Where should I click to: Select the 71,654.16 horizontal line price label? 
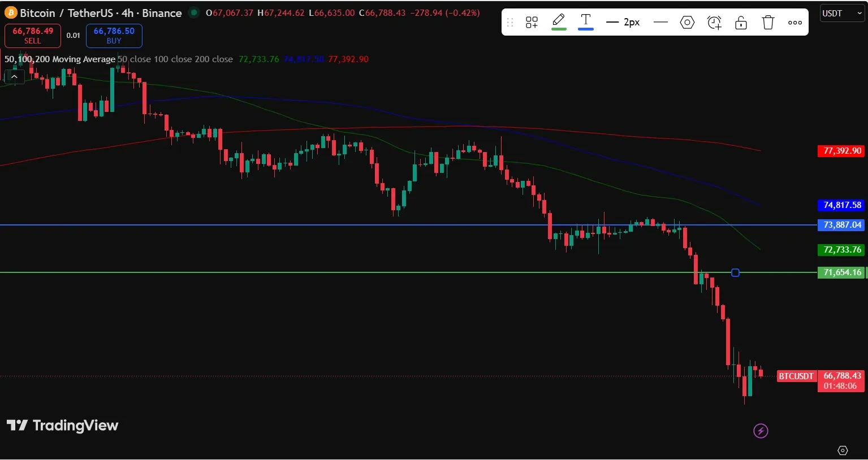pos(841,272)
